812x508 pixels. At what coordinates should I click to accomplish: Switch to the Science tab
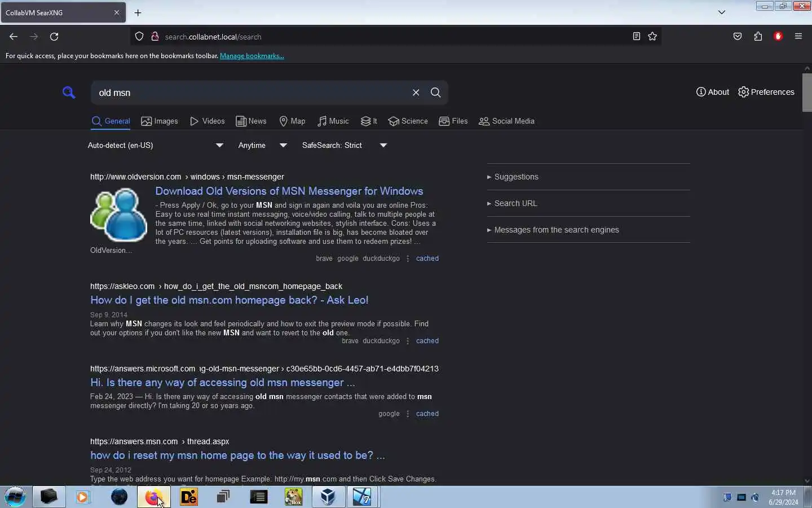click(x=408, y=121)
